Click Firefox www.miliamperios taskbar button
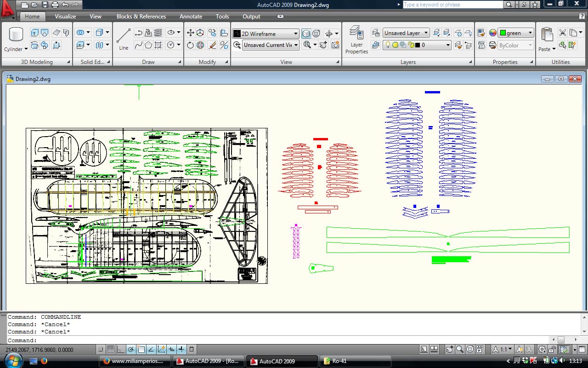The width and height of the screenshot is (588, 368). 134,361
